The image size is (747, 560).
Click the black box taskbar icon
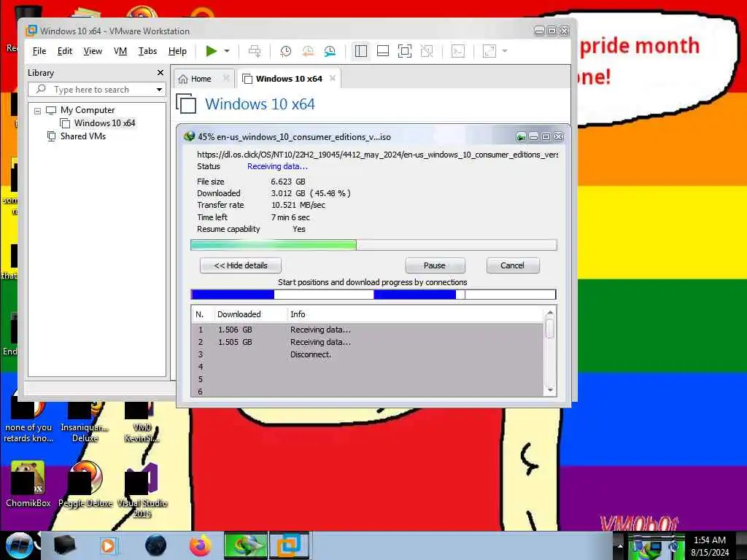[x=65, y=545]
